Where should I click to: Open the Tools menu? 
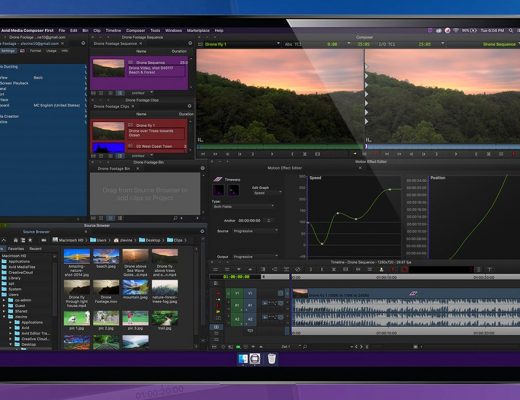pyautogui.click(x=155, y=30)
